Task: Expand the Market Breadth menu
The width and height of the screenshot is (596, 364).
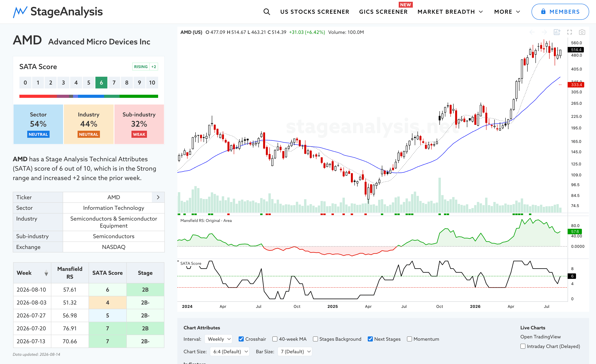Action: tap(450, 12)
